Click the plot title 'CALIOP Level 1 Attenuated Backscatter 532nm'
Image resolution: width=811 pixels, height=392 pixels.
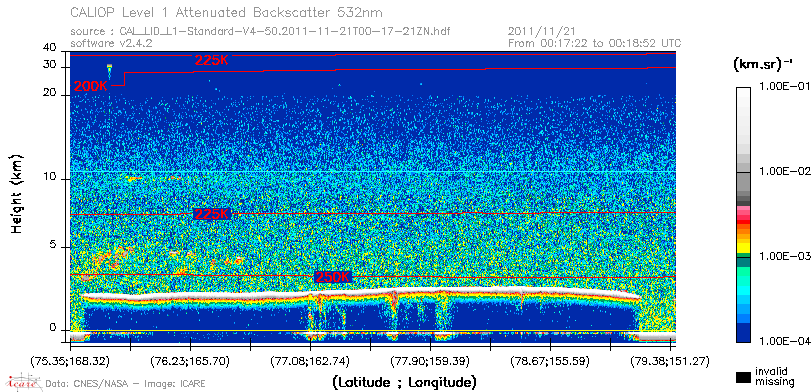click(227, 12)
